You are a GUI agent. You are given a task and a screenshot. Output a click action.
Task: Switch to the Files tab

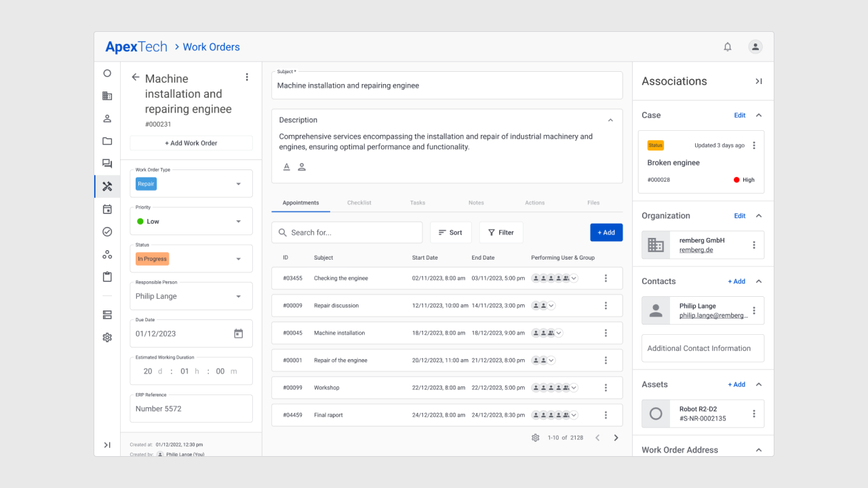pos(593,203)
